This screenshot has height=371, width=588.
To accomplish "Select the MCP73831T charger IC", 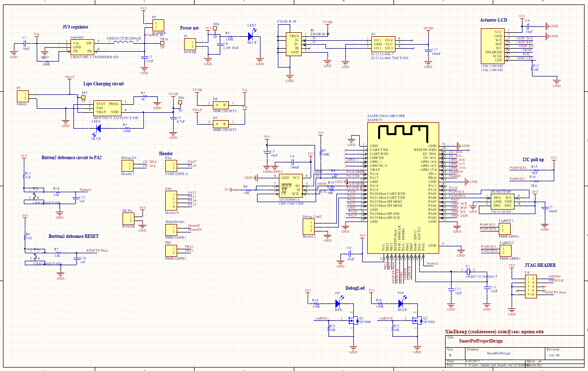I will 107,108.
